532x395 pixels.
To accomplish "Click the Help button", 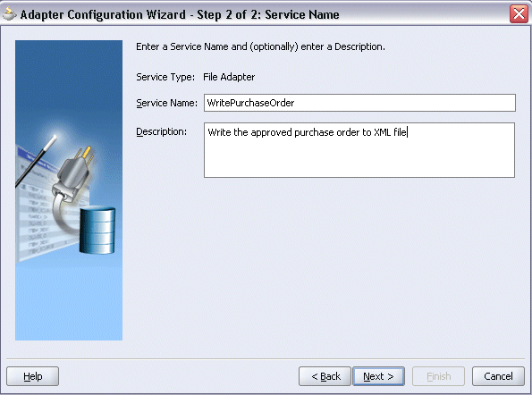I will click(32, 376).
